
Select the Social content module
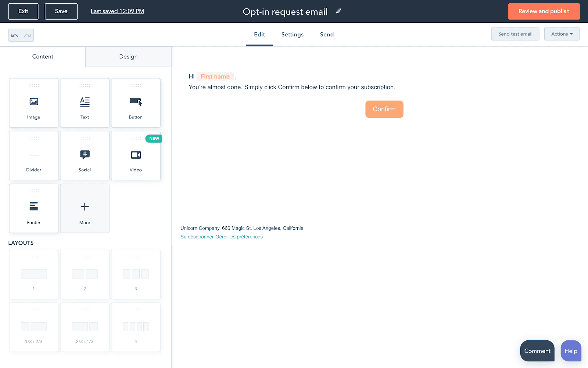point(85,156)
